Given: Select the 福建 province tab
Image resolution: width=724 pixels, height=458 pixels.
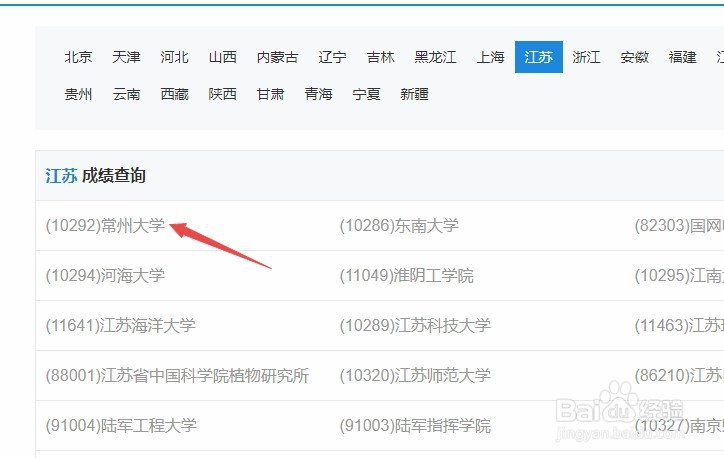Looking at the screenshot, I should (682, 57).
